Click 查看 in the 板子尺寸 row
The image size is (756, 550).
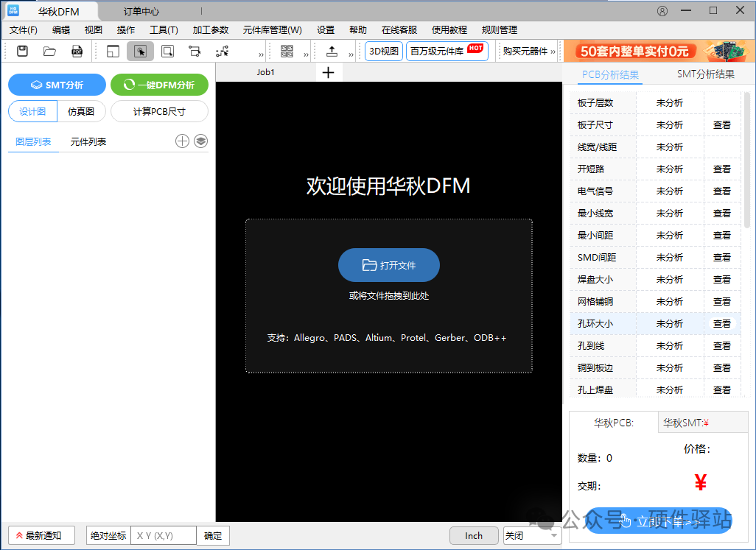click(x=722, y=124)
